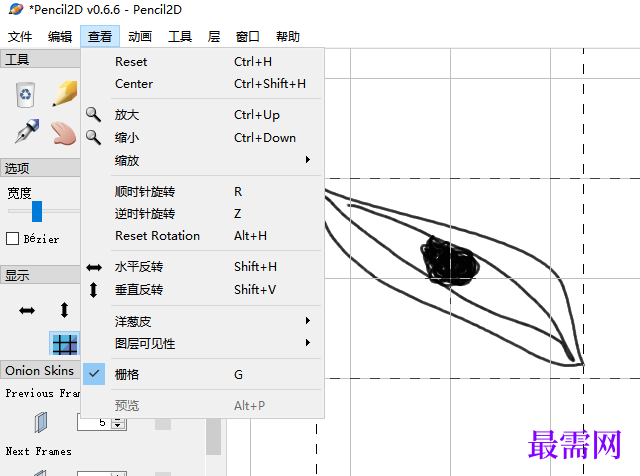Uncheck the 栅格 grid menu option
The height and width of the screenshot is (476, 640).
[202, 374]
